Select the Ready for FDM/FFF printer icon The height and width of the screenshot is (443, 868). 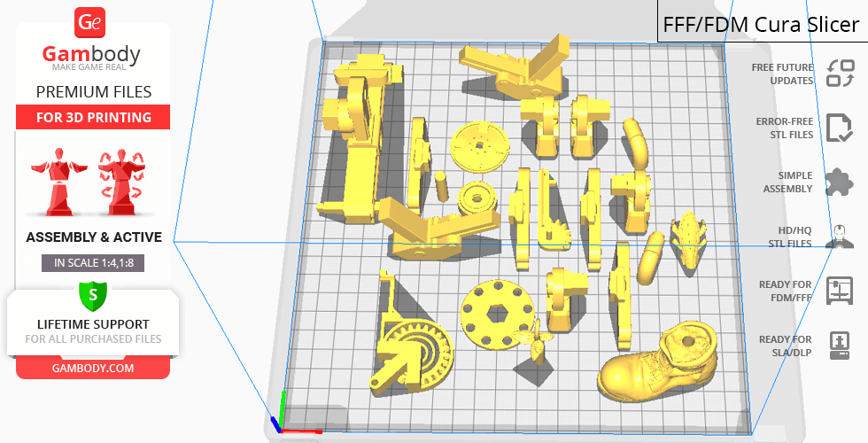839,291
